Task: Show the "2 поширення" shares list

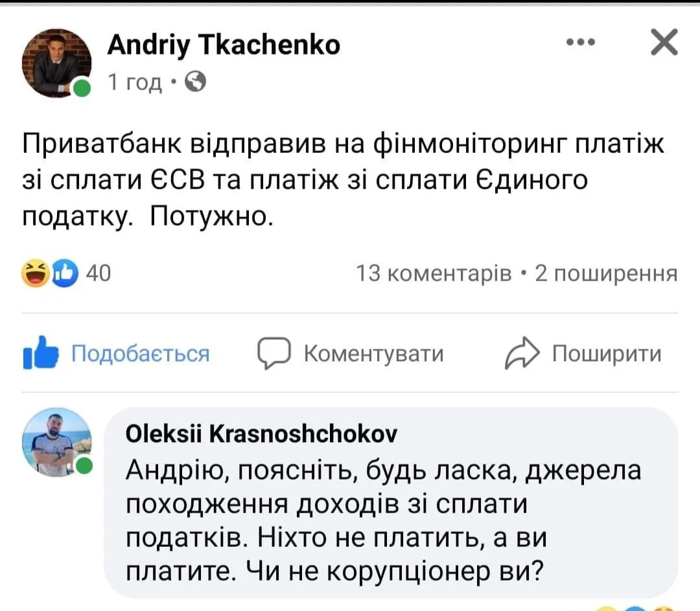Action: [x=606, y=274]
